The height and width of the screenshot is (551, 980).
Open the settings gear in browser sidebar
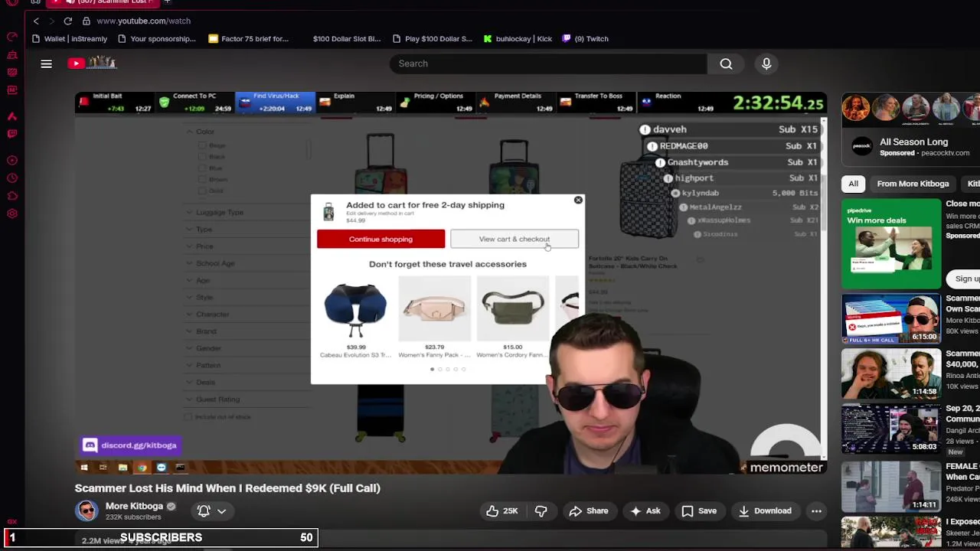12,214
